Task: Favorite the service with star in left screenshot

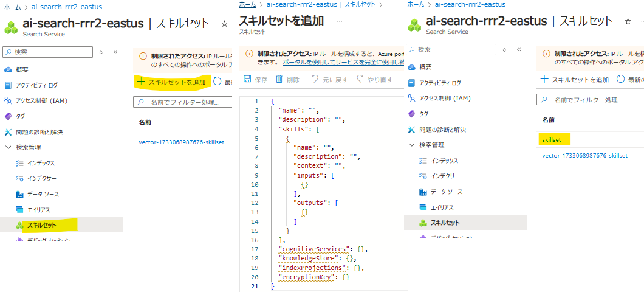Action: coord(224,24)
